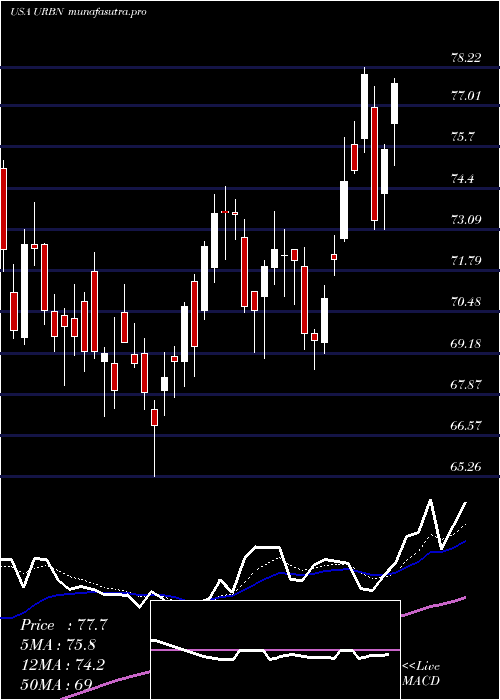Select the 70.48 price level label
Screen dimensions: 500x700
pyautogui.click(x=466, y=302)
